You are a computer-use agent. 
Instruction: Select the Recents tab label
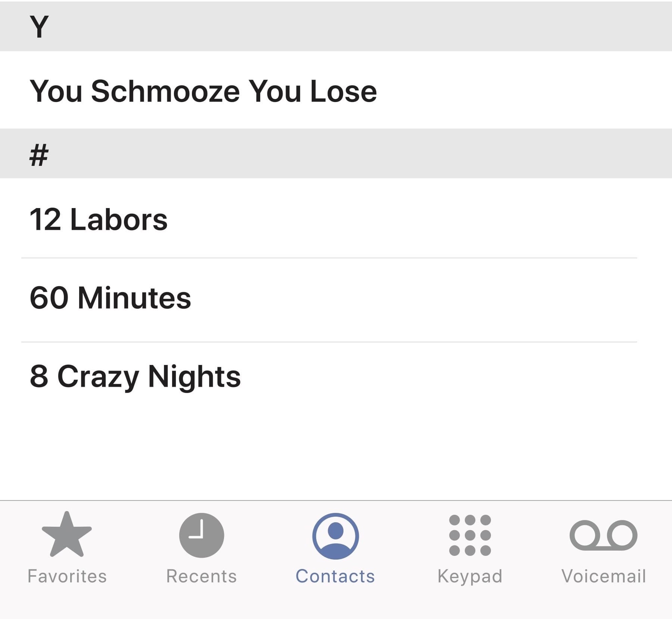pyautogui.click(x=202, y=576)
